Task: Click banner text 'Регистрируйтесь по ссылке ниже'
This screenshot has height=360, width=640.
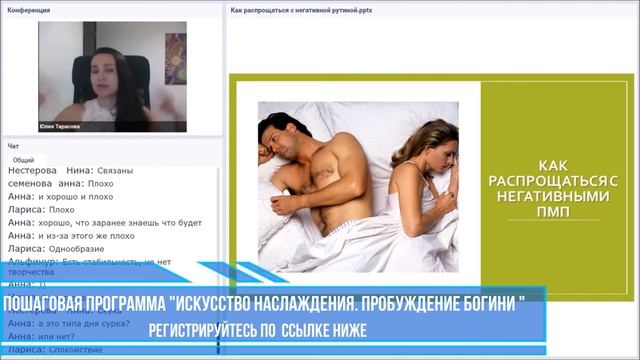Action: pos(258,331)
